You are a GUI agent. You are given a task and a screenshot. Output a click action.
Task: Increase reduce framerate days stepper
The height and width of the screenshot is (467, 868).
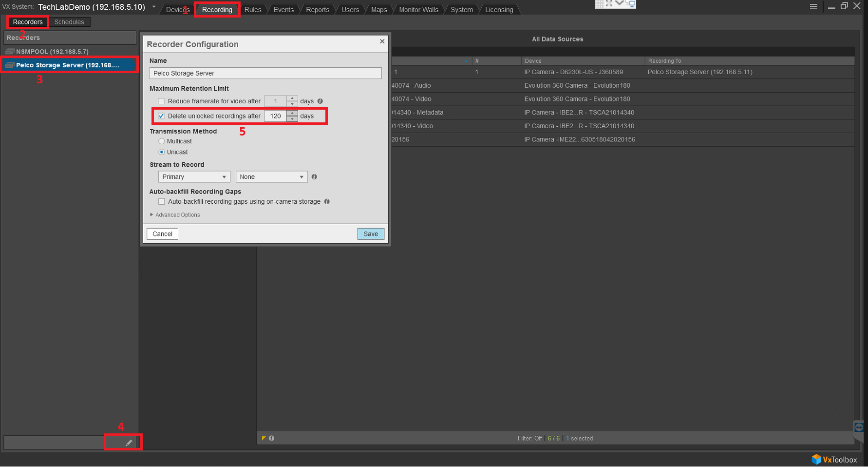292,98
